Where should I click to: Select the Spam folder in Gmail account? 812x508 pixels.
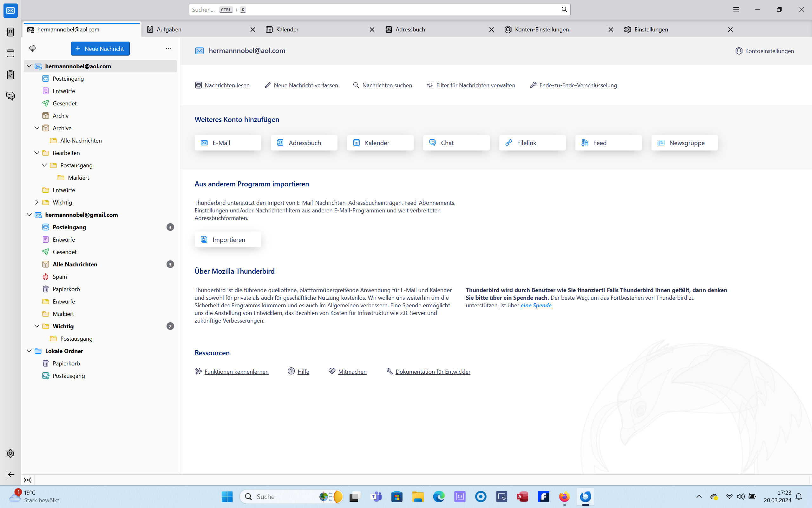(x=100, y=277)
